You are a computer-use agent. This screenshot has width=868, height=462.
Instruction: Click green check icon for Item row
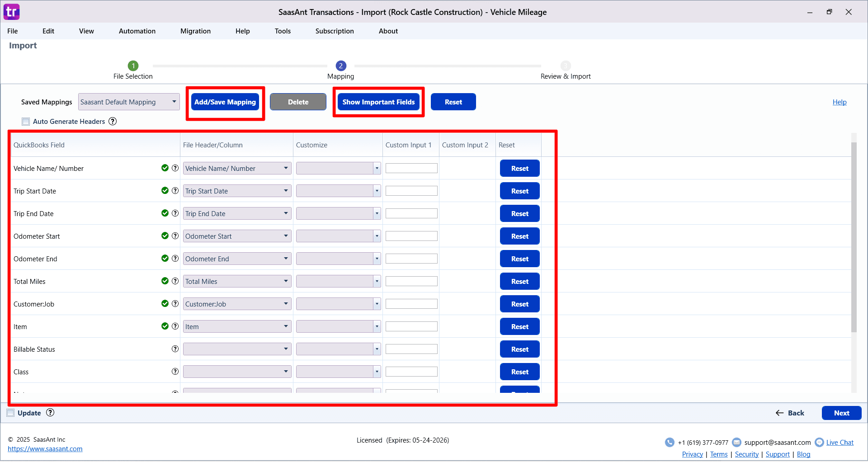point(165,326)
